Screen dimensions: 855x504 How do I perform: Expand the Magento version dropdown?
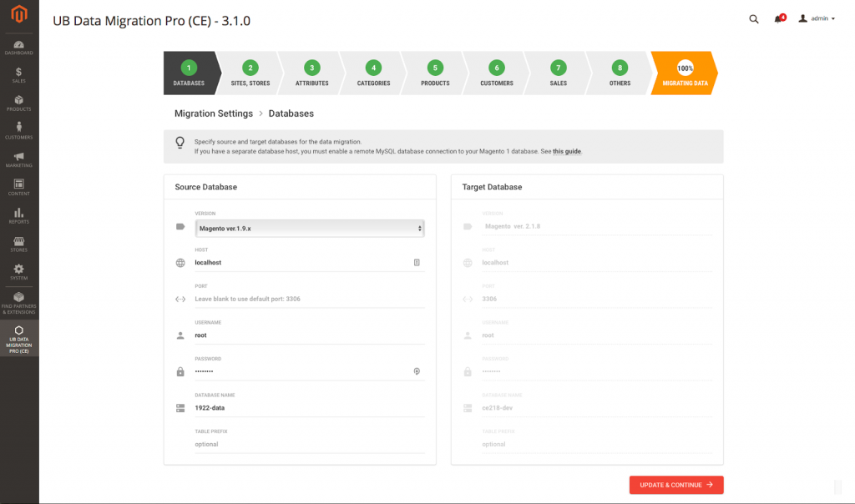[x=310, y=228]
